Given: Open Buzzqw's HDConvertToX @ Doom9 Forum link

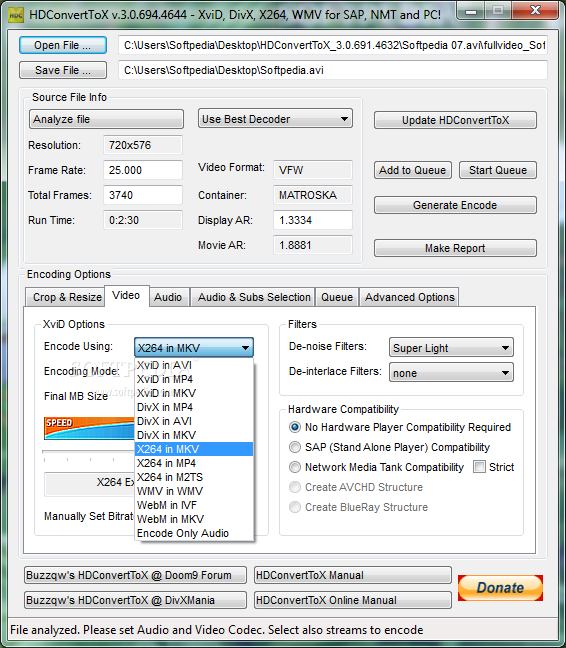Looking at the screenshot, I should coord(136,575).
